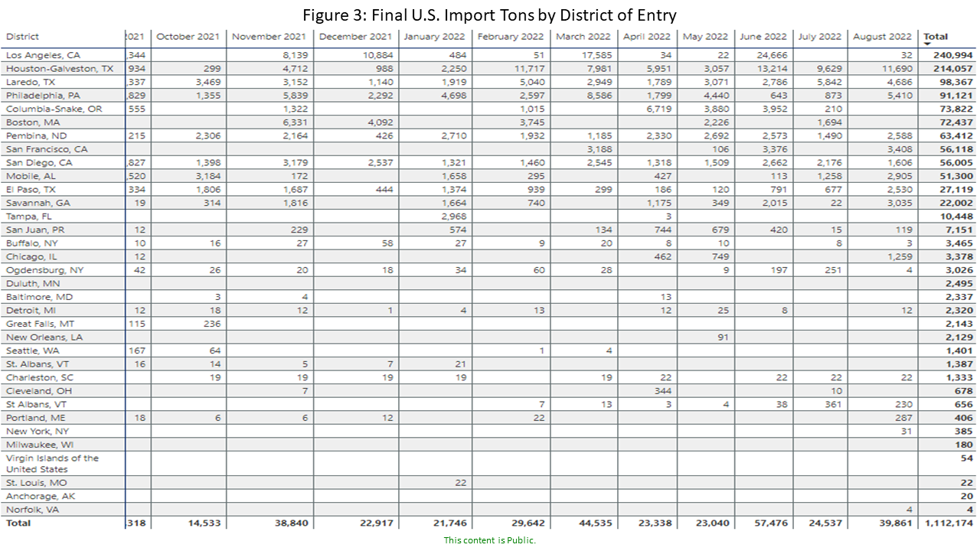Click the Portland, ME district row
This screenshot has height=551, width=980.
pos(37,418)
